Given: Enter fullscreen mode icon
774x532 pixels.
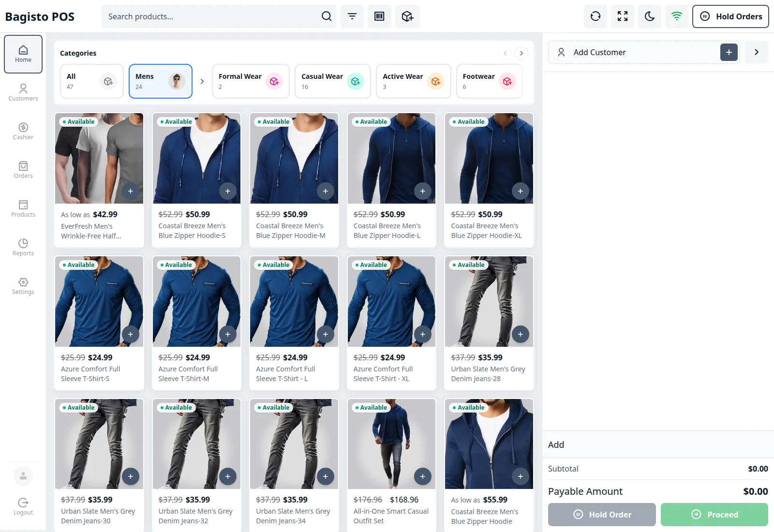Looking at the screenshot, I should click(623, 16).
